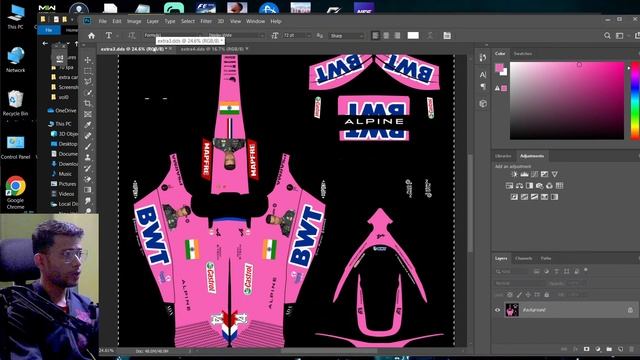
Task: Add layer mask button in Layers panel
Action: click(587, 349)
